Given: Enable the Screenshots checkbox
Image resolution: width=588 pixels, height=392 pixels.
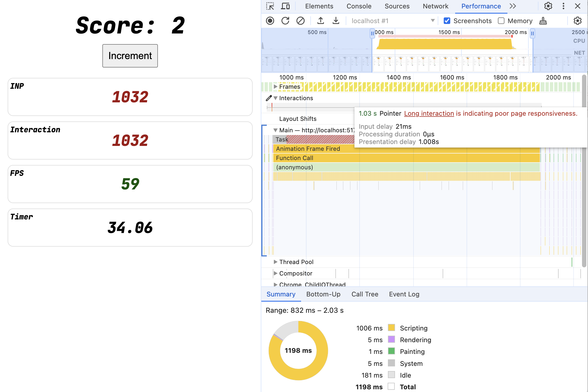Looking at the screenshot, I should (x=447, y=21).
